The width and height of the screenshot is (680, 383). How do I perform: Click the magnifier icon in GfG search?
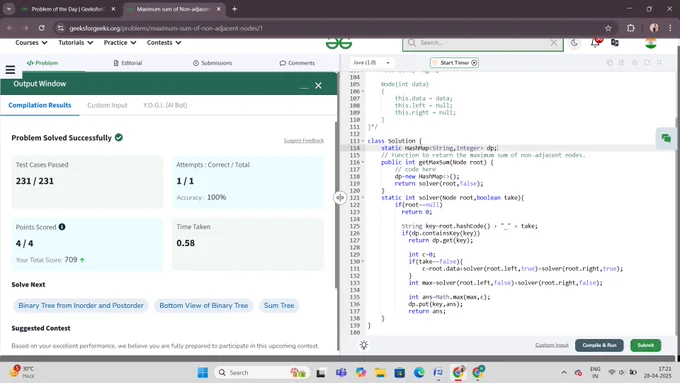[x=412, y=43]
